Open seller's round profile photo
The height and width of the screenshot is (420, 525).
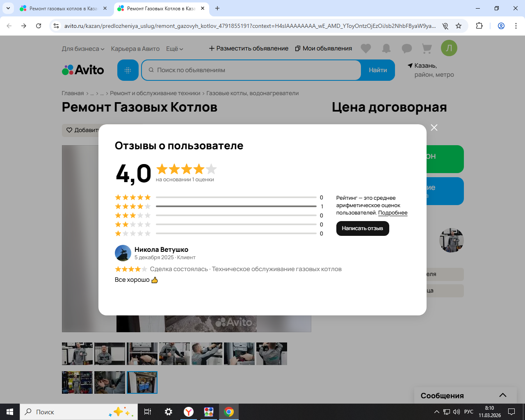(x=452, y=240)
